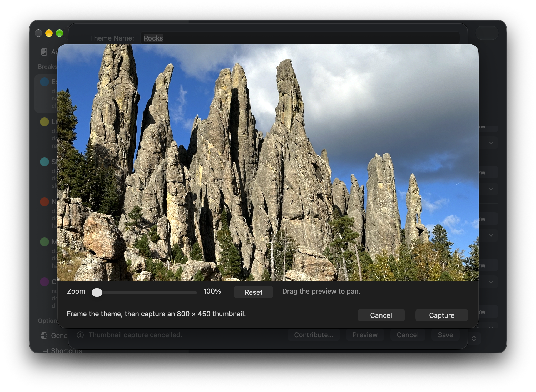This screenshot has height=392, width=536.
Task: Click the info icon beside capture cancelled message
Action: pos(80,335)
